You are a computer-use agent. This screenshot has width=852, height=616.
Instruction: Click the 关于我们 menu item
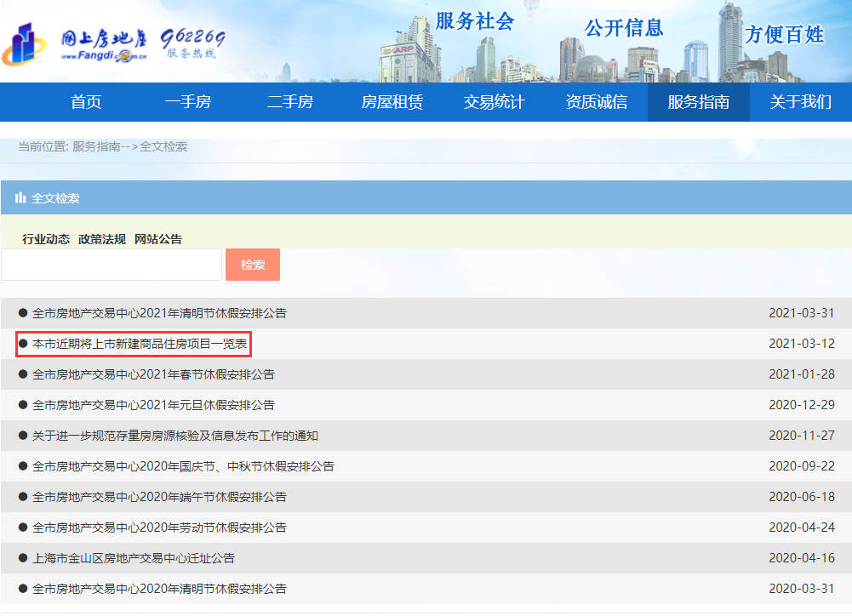coord(801,102)
